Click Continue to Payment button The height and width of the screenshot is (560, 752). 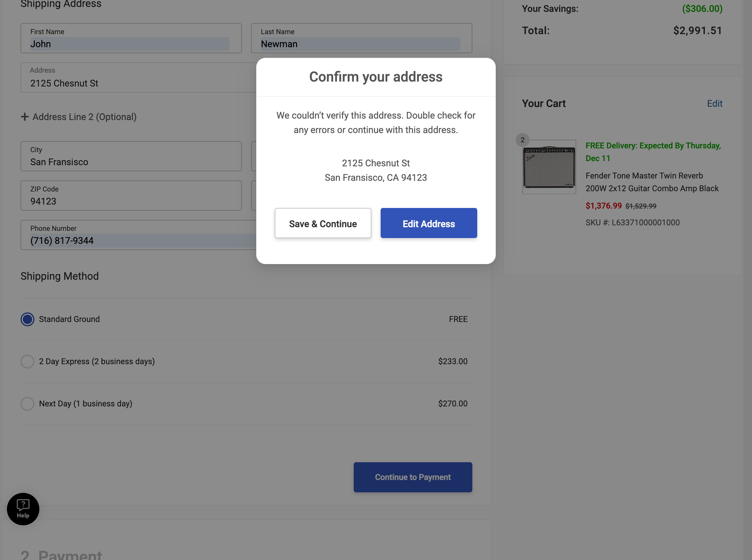pos(412,477)
